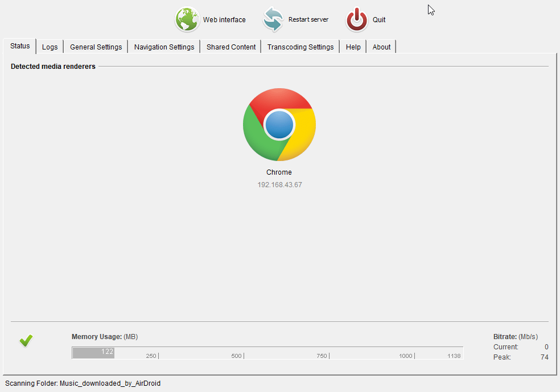
Task: Click the 250 memory scale marker
Action: 151,356
